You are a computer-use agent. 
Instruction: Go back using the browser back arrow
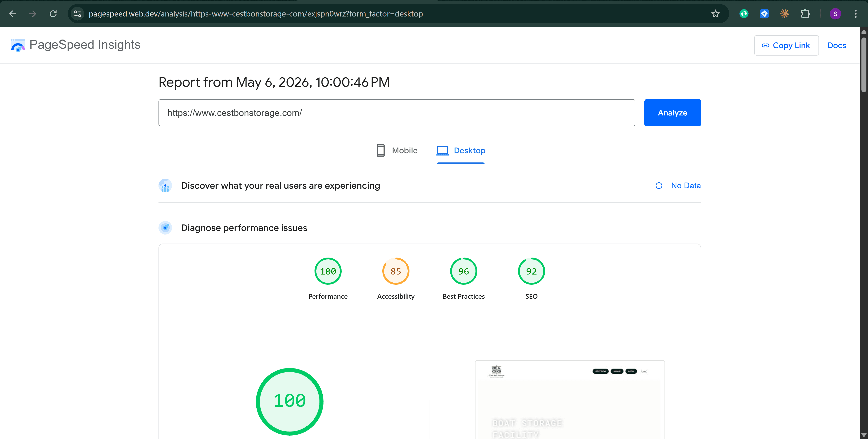click(12, 14)
